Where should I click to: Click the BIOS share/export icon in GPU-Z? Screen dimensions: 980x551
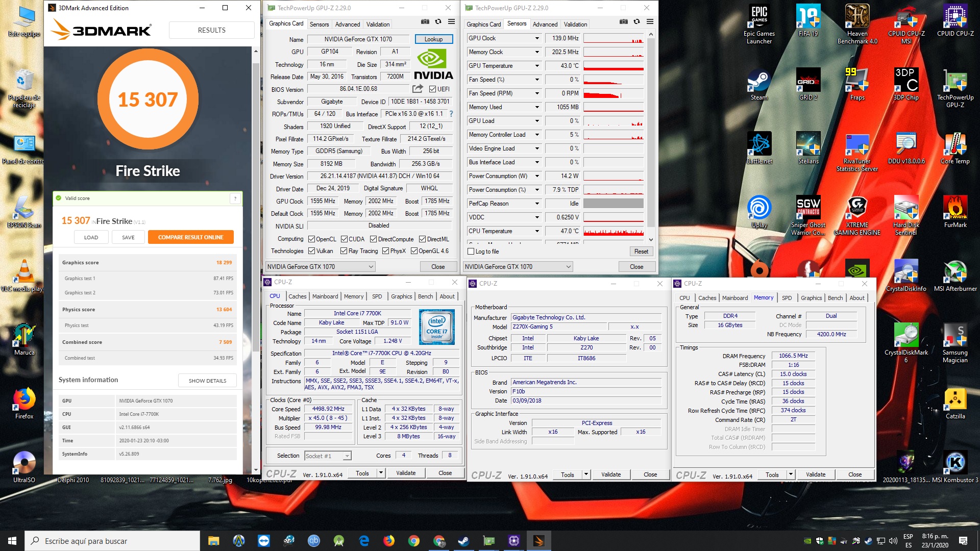[418, 89]
